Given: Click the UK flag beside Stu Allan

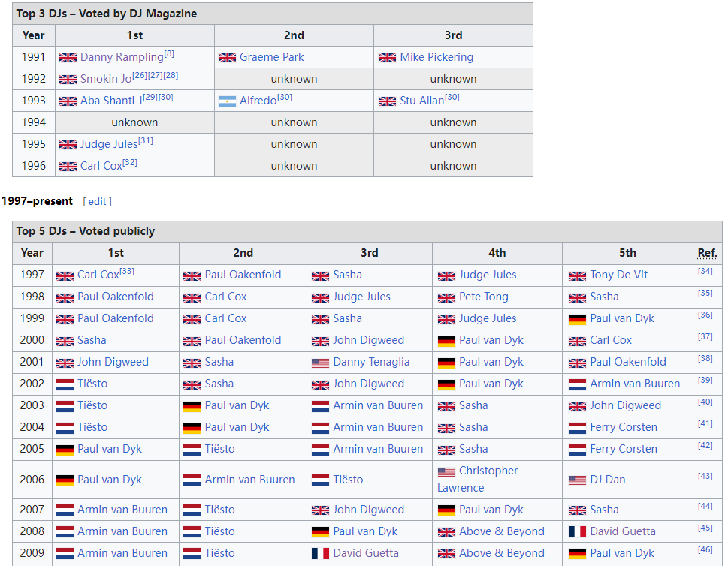Looking at the screenshot, I should click(x=387, y=101).
